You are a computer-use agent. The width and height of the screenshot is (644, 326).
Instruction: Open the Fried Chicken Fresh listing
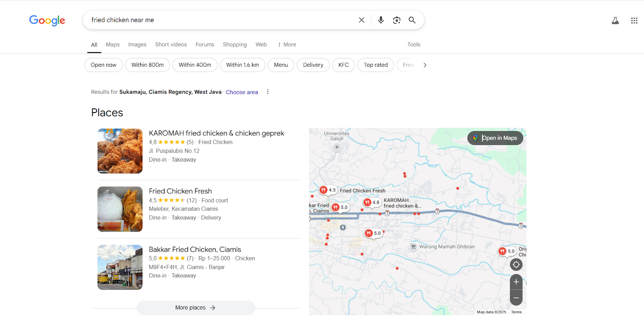click(180, 191)
